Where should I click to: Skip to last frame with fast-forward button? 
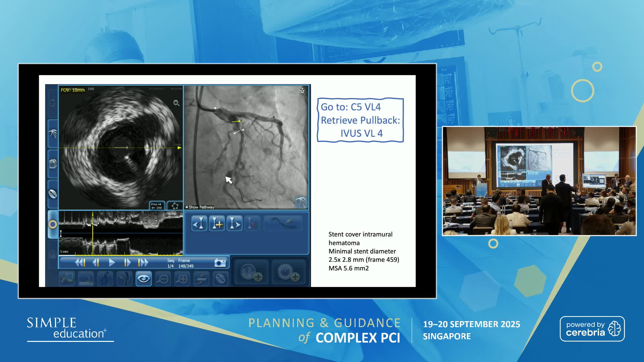143,263
